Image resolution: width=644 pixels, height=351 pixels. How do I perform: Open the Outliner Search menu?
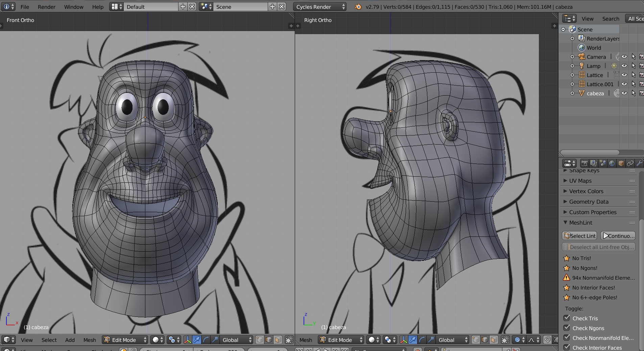(x=611, y=19)
